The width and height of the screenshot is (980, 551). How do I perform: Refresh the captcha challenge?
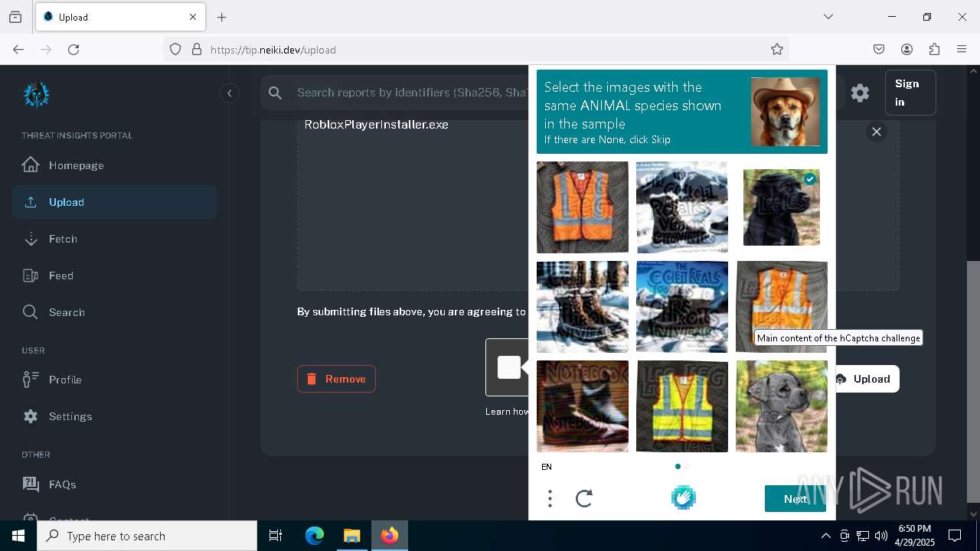pyautogui.click(x=584, y=499)
